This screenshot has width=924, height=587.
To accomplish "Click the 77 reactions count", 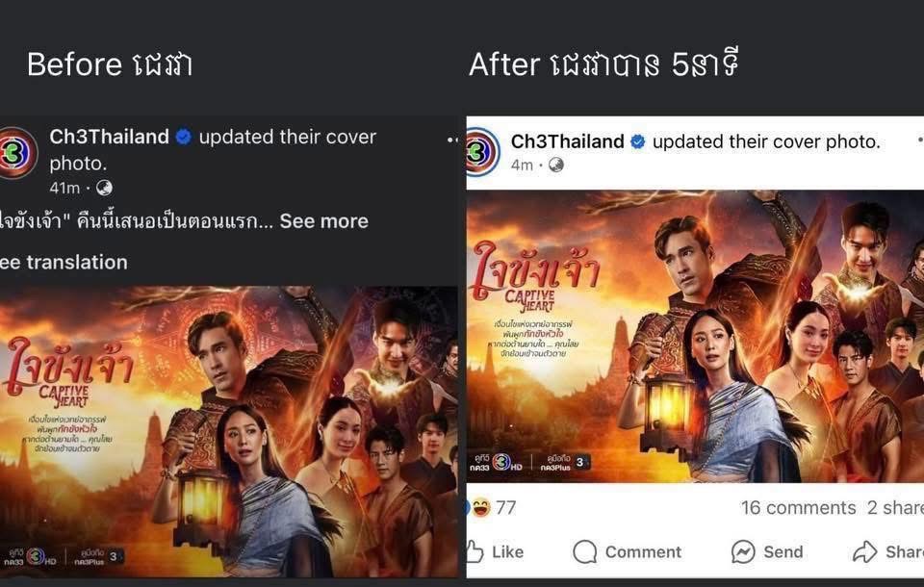I will pyautogui.click(x=505, y=507).
